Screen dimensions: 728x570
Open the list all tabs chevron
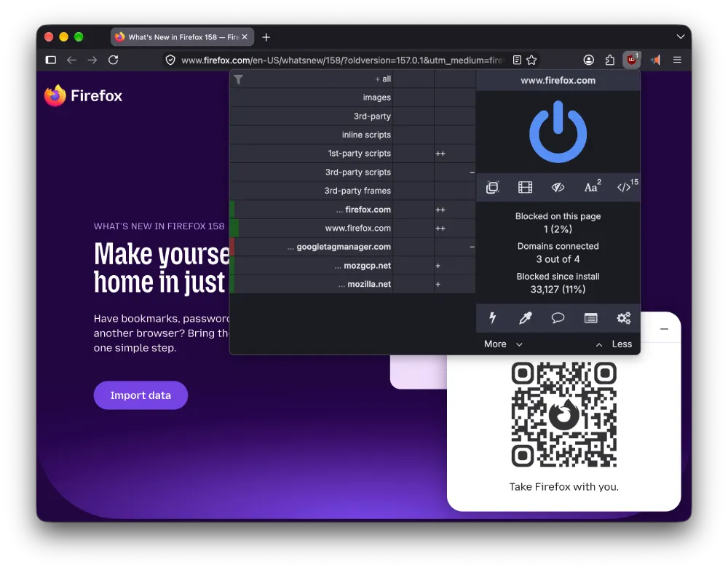coord(680,36)
